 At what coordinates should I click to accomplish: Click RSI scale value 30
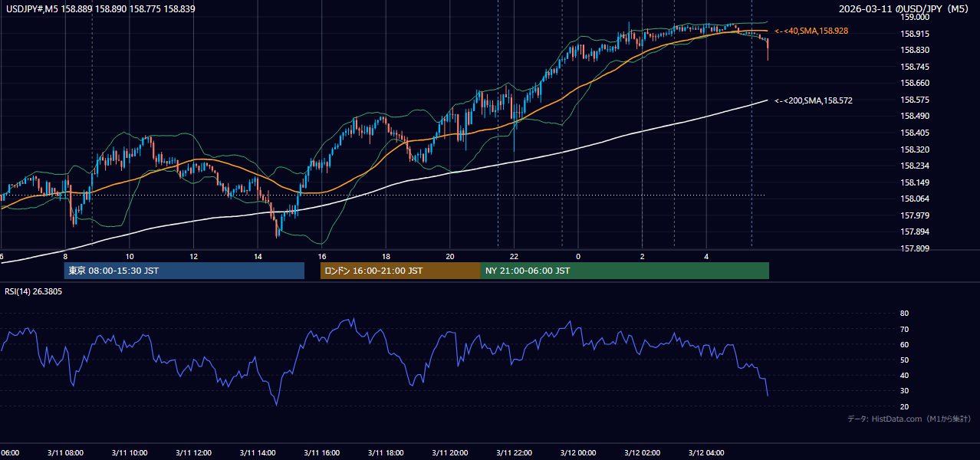[904, 390]
